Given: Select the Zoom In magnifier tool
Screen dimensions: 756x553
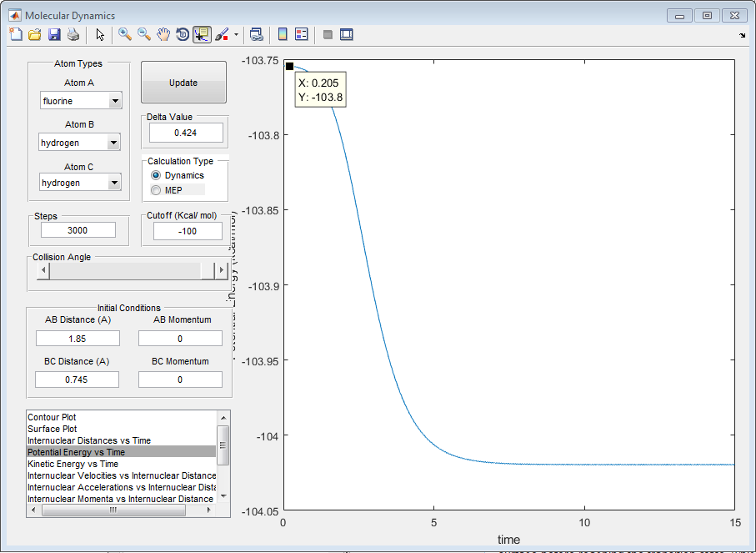Looking at the screenshot, I should pos(124,34).
